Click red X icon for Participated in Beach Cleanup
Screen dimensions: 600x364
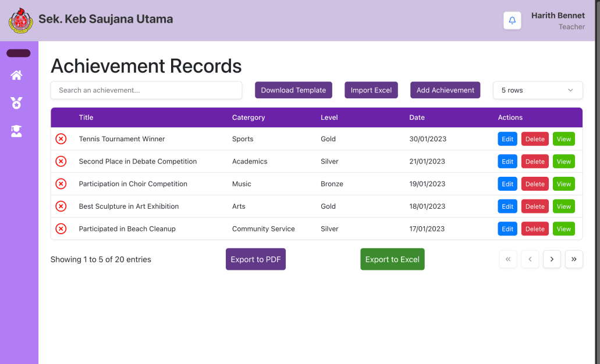point(61,229)
